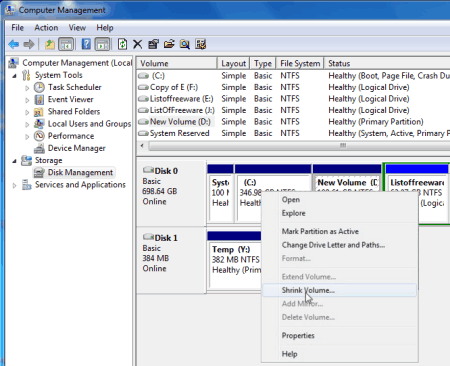Click the Back arrow toolbar icon

point(14,44)
